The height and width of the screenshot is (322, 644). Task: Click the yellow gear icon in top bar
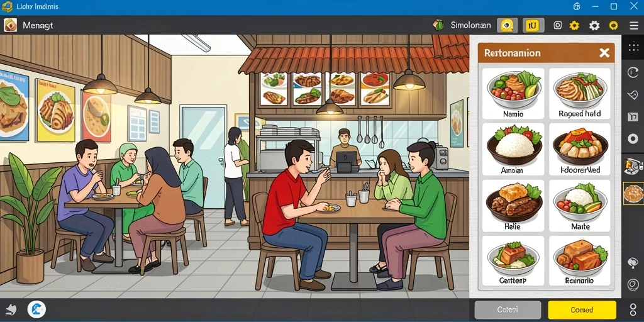(x=574, y=25)
